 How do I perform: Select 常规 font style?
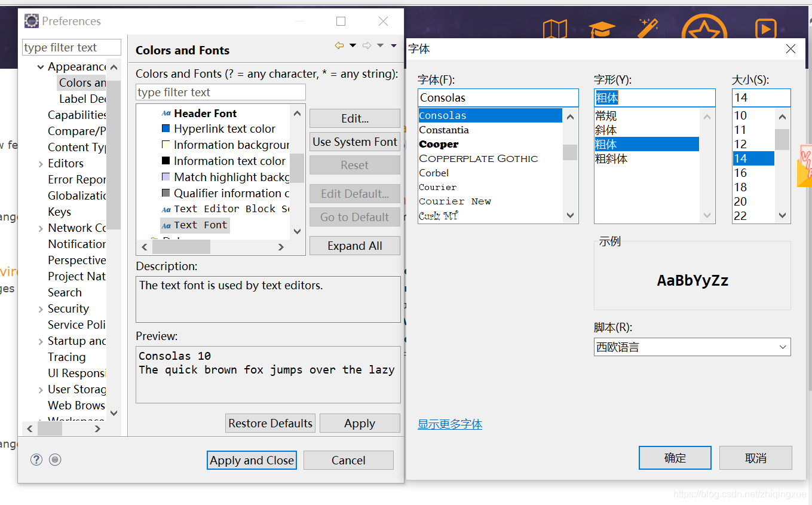tap(606, 115)
